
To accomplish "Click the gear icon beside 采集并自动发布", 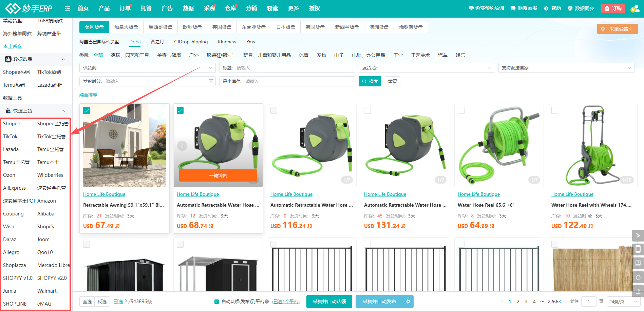I will pos(408,301).
